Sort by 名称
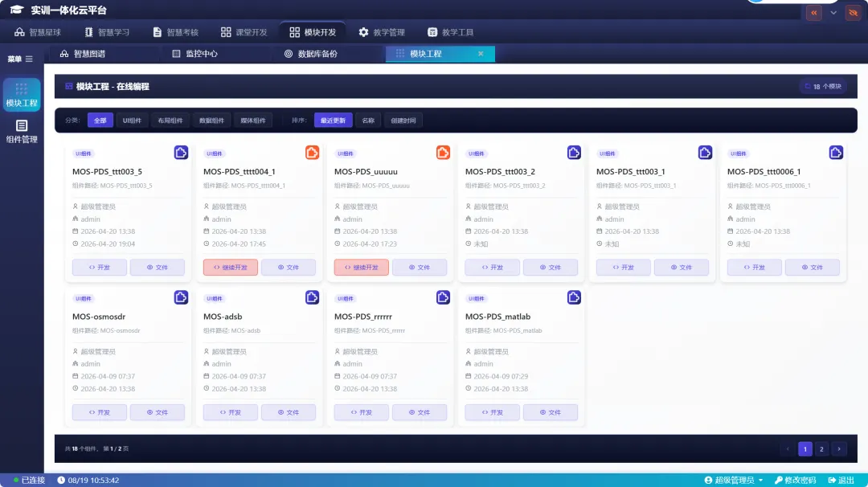Screen dimensions: 868x487 click(x=368, y=120)
